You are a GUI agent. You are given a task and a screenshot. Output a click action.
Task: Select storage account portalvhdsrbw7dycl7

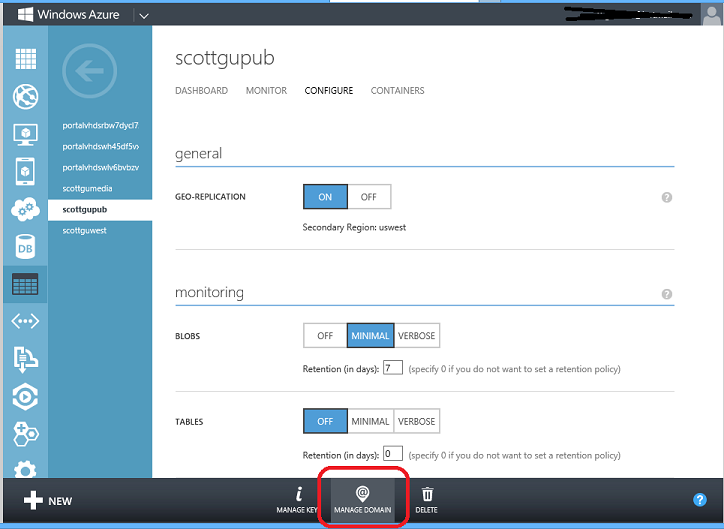100,125
